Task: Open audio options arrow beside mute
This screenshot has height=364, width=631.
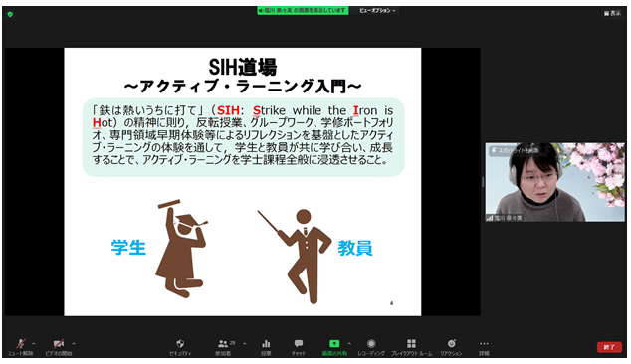Action: pyautogui.click(x=34, y=343)
